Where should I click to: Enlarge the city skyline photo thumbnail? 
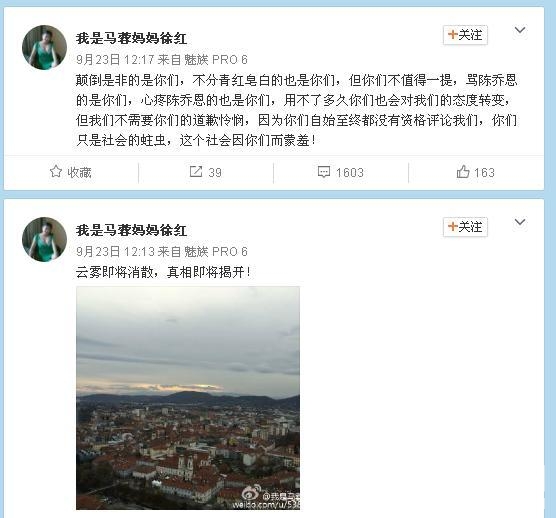(188, 398)
